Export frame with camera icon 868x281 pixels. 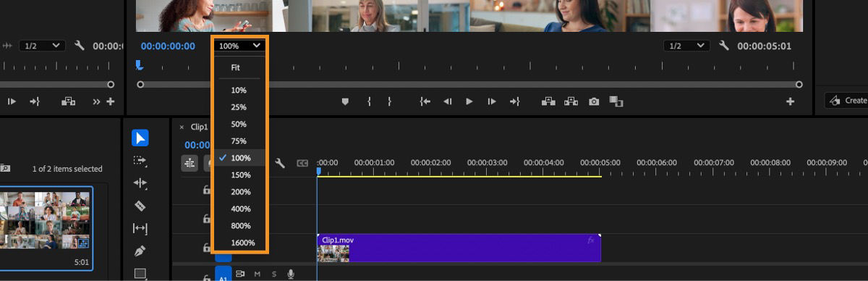tap(594, 101)
